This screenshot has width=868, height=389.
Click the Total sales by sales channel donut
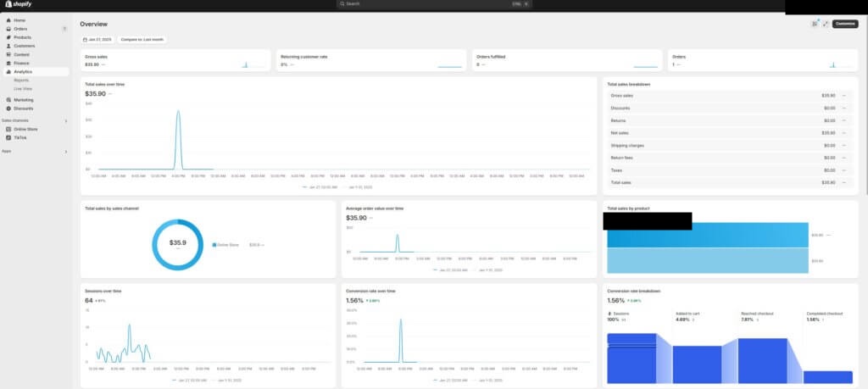[x=177, y=243]
